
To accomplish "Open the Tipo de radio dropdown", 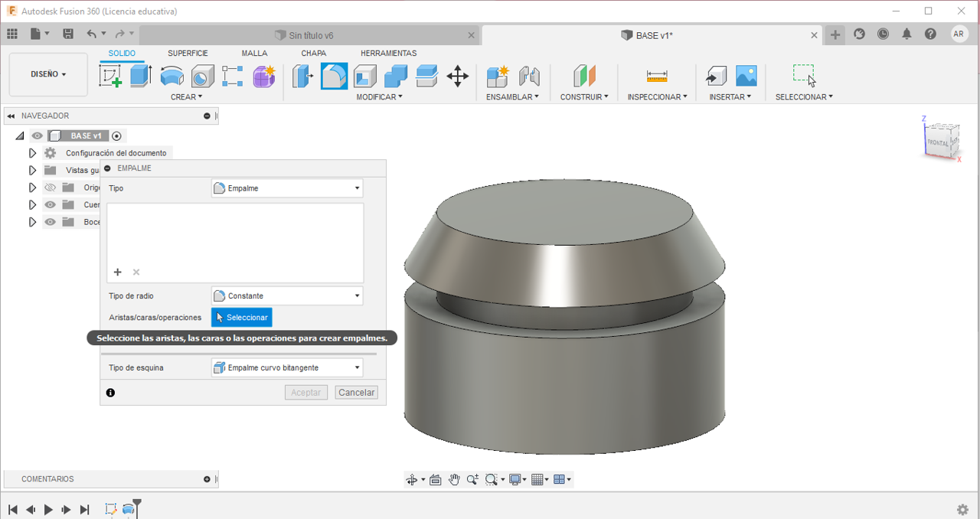I will [x=287, y=295].
